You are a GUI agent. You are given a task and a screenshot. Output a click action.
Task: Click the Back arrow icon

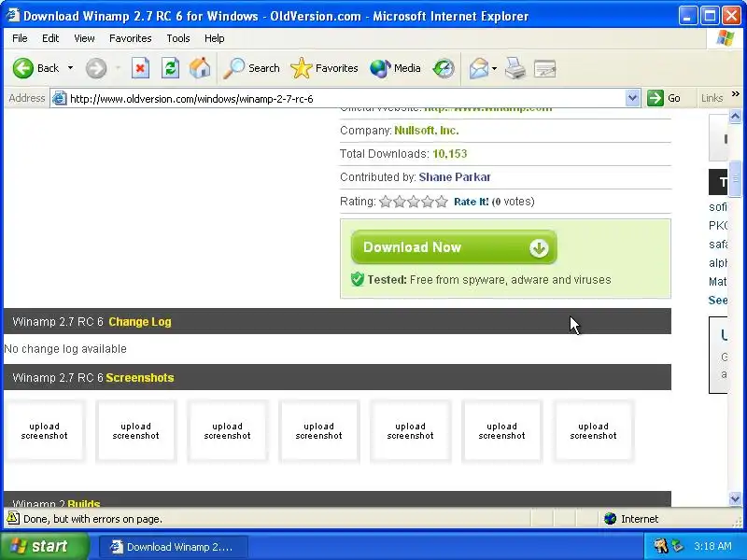tap(22, 68)
